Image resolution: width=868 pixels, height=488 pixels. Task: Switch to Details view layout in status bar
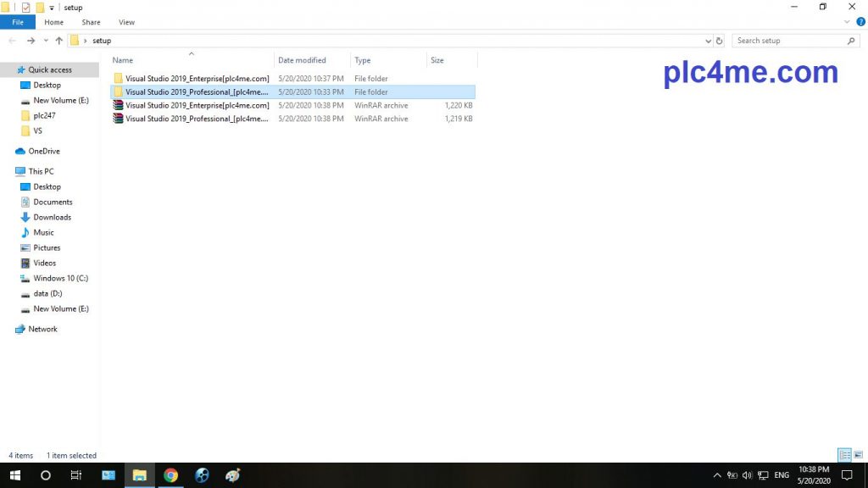(843, 455)
